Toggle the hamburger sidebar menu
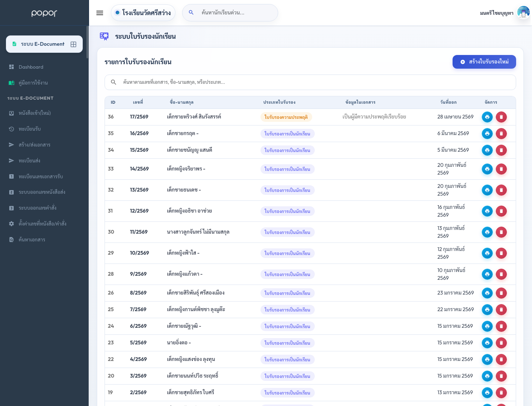Image resolution: width=532 pixels, height=406 pixels. click(x=100, y=13)
